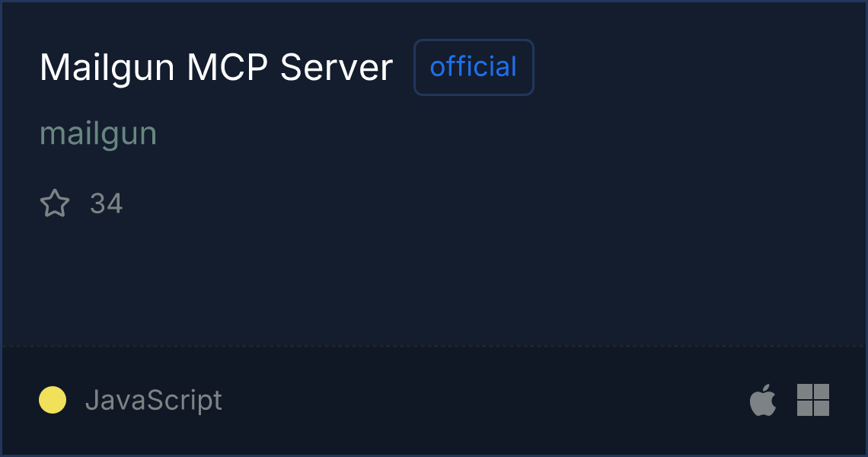Click the MCP text in the heading

coord(228,68)
